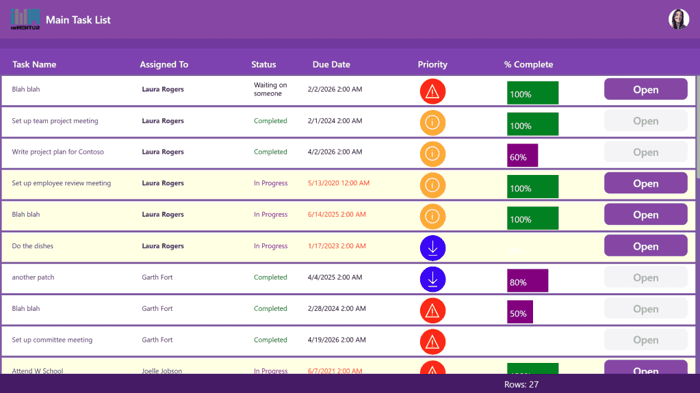
Task: Click the disabled Open button for Set up committee meeting
Action: [646, 340]
